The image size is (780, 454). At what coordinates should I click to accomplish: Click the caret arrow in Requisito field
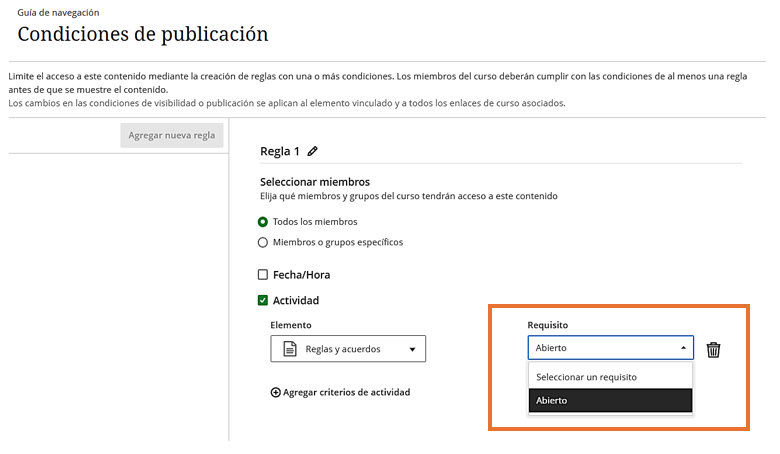[684, 349]
